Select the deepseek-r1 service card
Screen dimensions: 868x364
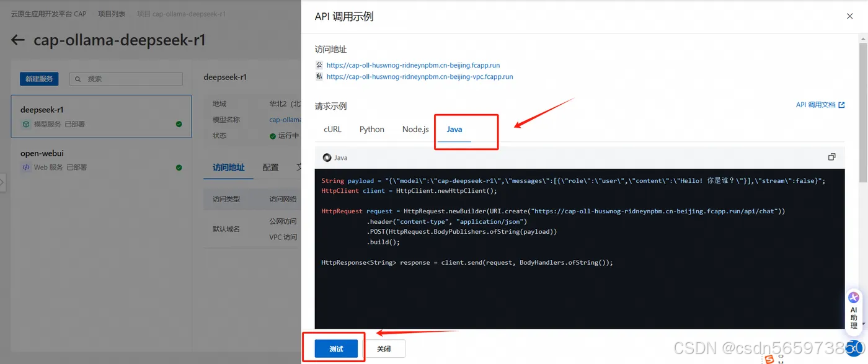pyautogui.click(x=102, y=116)
